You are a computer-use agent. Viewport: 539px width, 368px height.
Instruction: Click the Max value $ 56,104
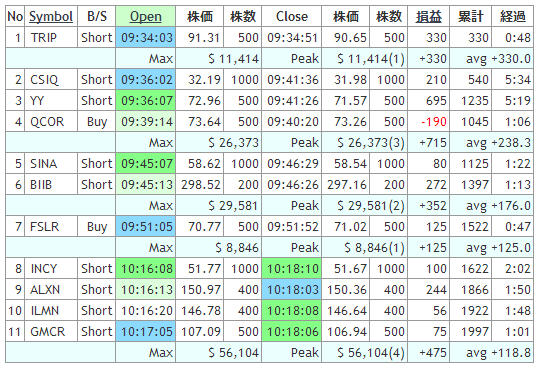[x=233, y=353]
